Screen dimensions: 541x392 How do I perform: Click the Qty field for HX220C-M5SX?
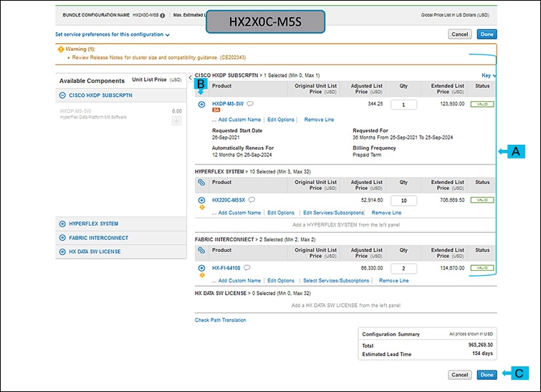pyautogui.click(x=403, y=201)
